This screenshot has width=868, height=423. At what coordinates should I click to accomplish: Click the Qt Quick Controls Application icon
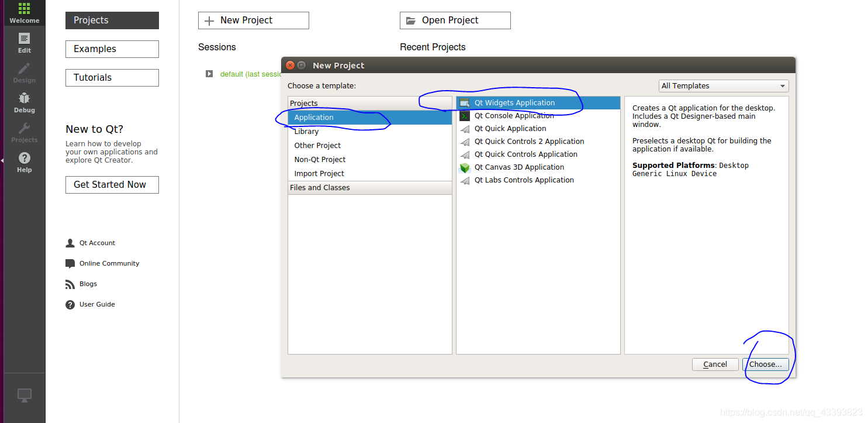tap(465, 154)
